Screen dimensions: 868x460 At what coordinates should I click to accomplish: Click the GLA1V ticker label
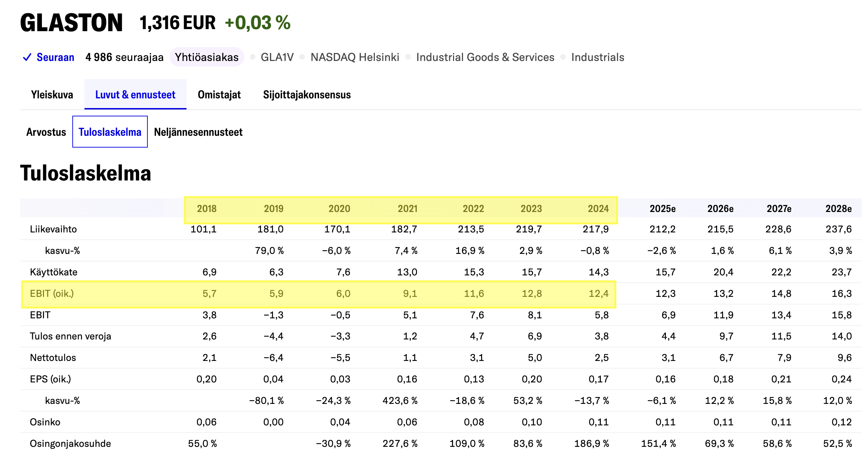[x=277, y=57]
